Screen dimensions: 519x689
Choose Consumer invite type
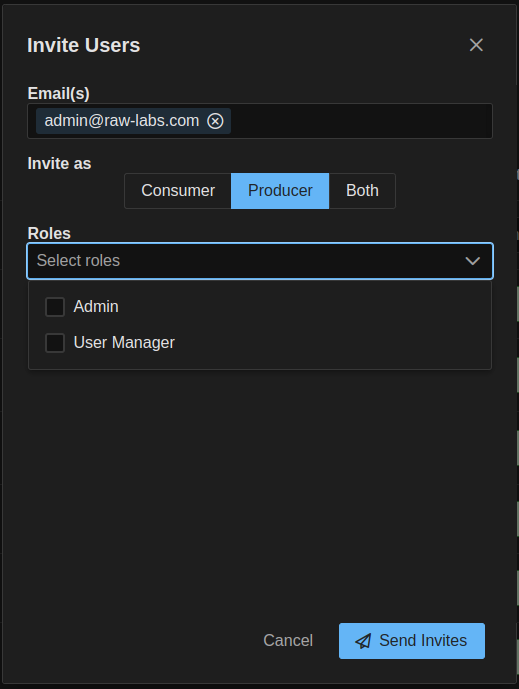178,191
